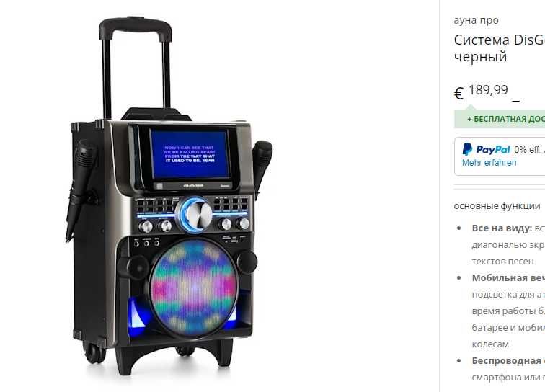Click the euro currency symbol
Viewport: 545px width, 392px height.
458,94
